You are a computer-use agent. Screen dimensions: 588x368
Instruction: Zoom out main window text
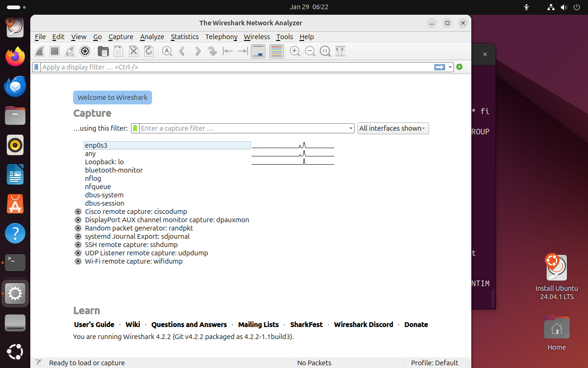310,51
